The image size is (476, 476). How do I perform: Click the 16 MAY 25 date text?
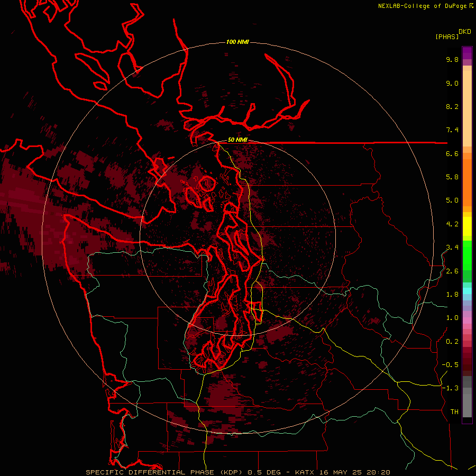click(x=340, y=472)
